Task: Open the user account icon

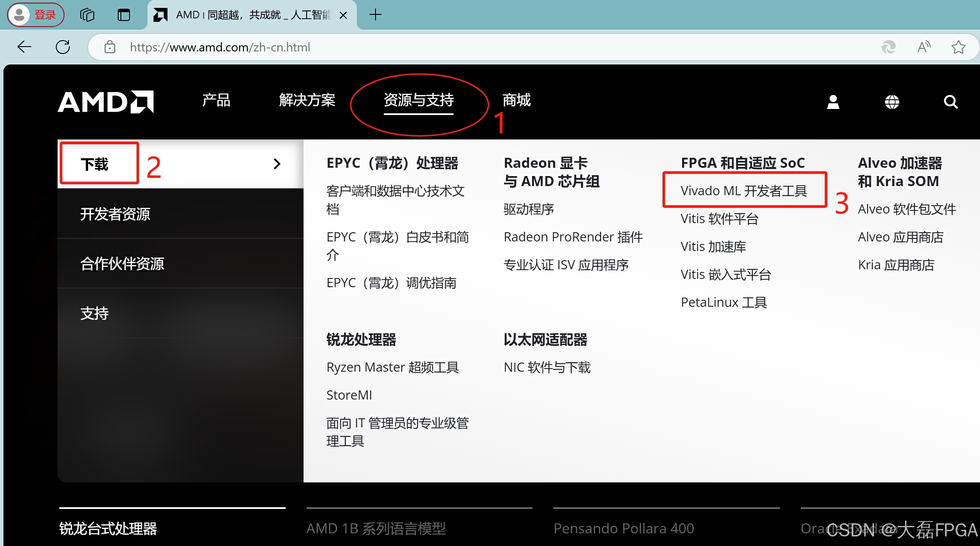Action: (833, 102)
